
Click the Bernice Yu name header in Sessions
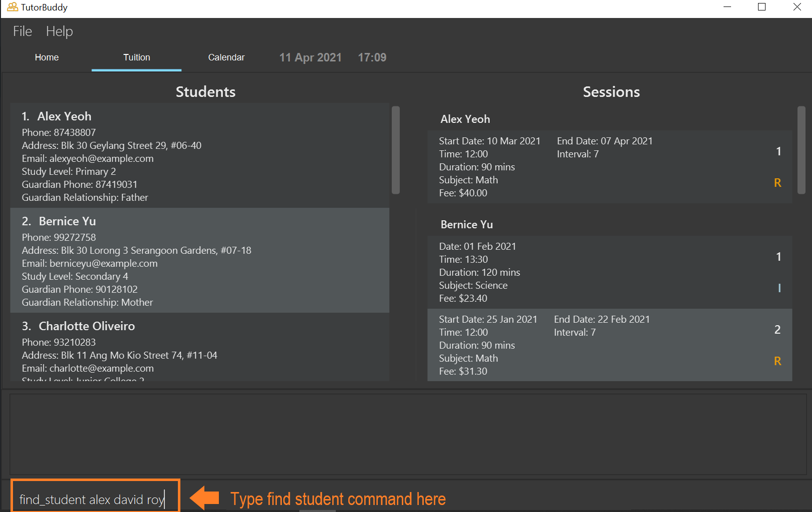[x=467, y=225]
